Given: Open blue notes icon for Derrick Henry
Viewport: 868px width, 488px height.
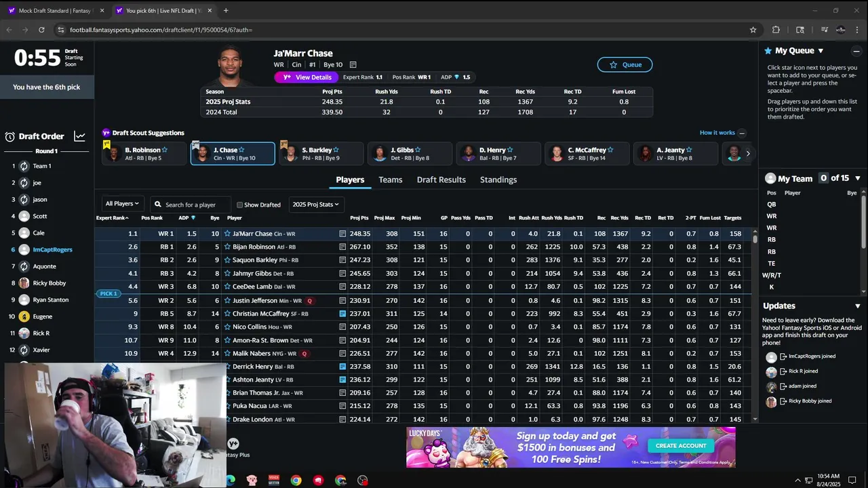Looking at the screenshot, I should pyautogui.click(x=342, y=367).
